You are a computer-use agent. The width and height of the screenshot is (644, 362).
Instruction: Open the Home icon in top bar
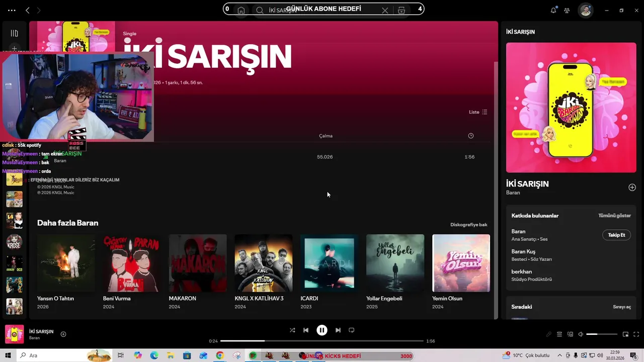pos(241,10)
